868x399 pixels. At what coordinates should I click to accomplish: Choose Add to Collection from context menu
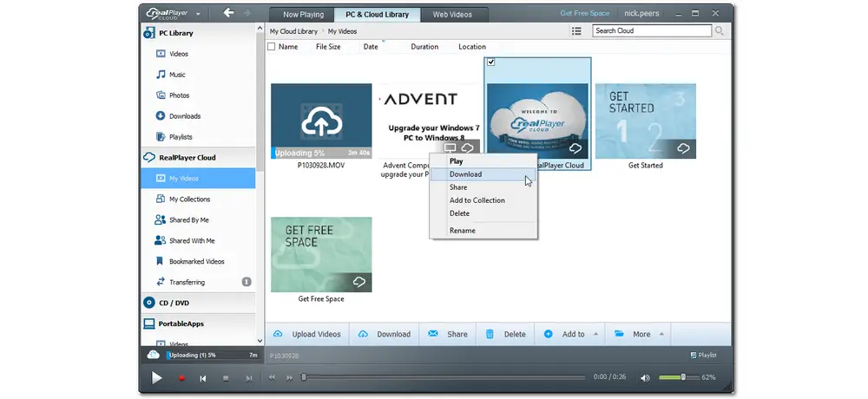coord(483,200)
